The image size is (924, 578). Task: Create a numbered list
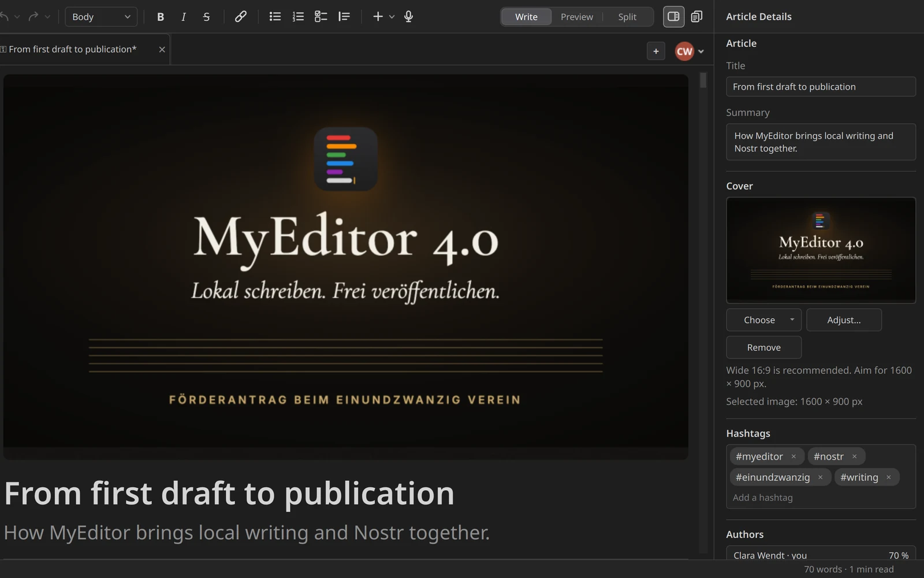[x=298, y=17]
